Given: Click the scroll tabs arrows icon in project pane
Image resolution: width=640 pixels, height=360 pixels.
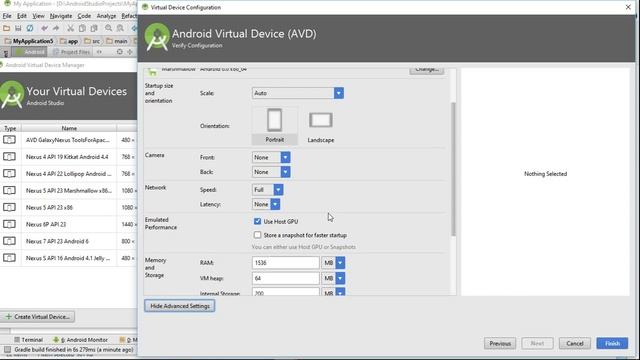Looking at the screenshot, I should point(99,52).
